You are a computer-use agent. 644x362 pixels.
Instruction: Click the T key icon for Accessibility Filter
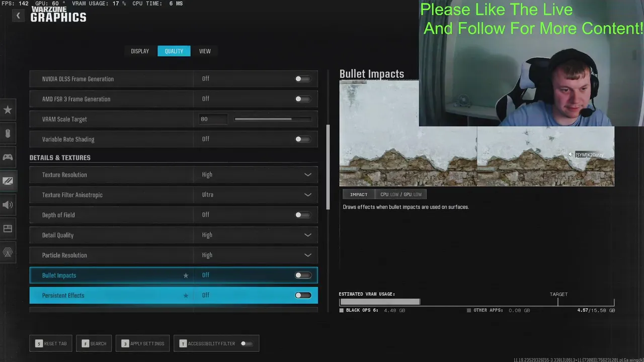(183, 343)
